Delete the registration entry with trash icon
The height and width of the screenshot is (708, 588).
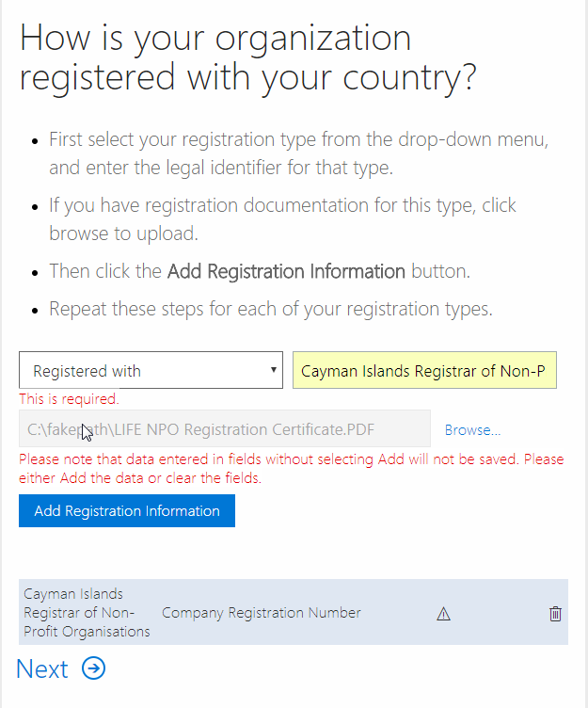point(555,614)
